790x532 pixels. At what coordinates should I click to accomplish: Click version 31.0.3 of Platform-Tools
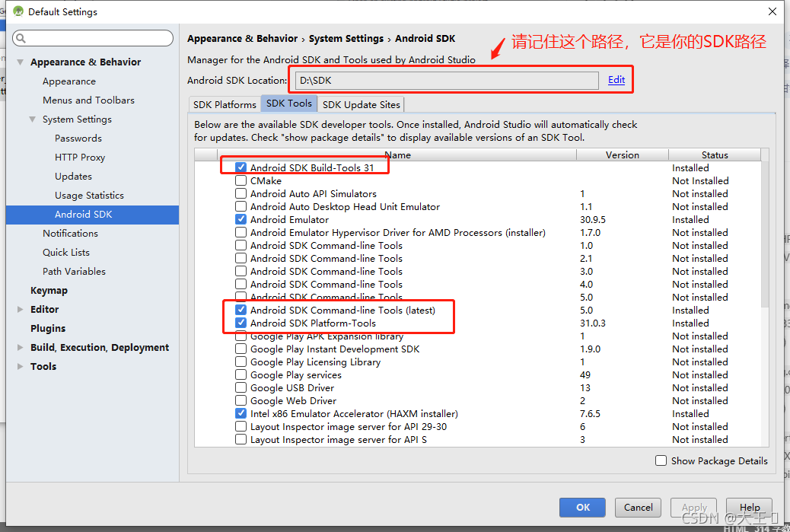[592, 323]
